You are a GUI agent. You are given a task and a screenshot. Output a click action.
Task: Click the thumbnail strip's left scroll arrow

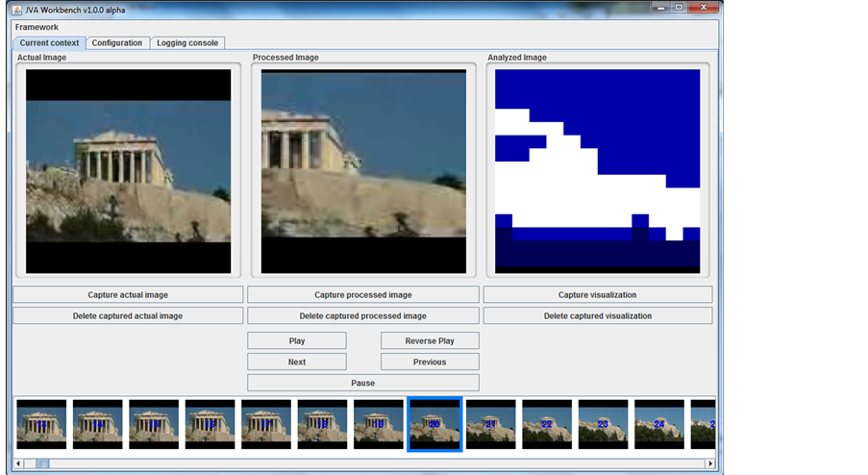coord(17,463)
